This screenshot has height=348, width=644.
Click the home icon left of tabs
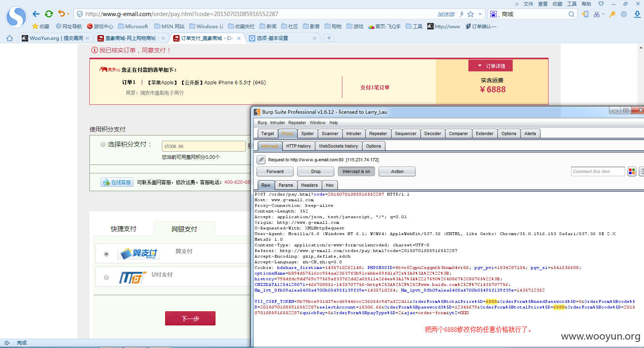pyautogui.click(x=10, y=38)
